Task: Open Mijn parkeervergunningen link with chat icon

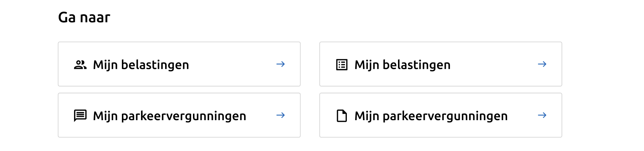Action: (x=170, y=116)
